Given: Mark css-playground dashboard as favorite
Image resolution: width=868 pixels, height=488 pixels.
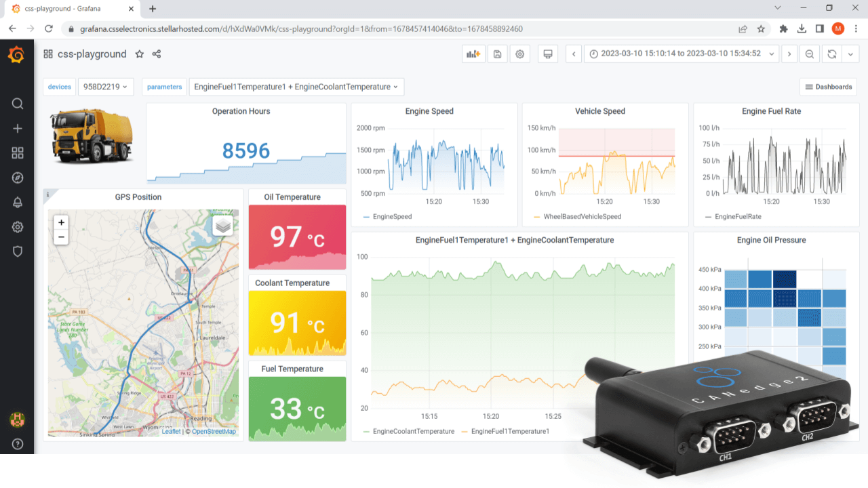Looking at the screenshot, I should coord(140,54).
